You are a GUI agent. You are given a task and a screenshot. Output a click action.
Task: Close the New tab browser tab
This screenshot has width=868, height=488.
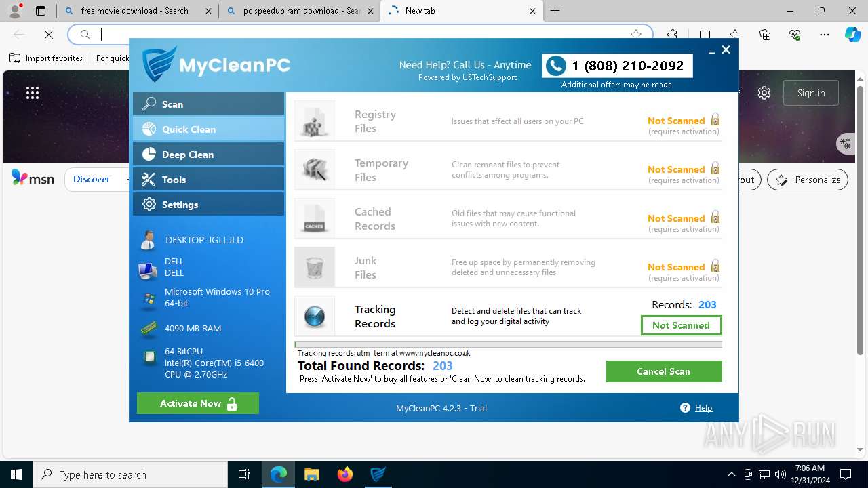point(532,11)
